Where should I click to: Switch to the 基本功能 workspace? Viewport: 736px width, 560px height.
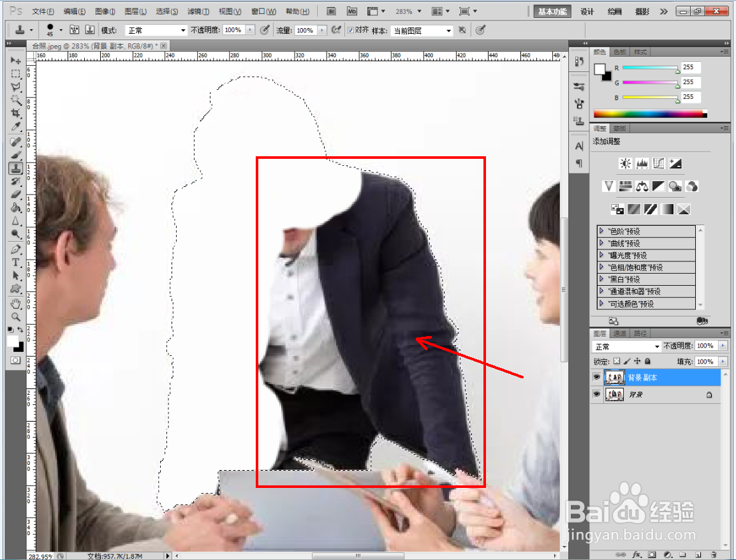[x=552, y=11]
